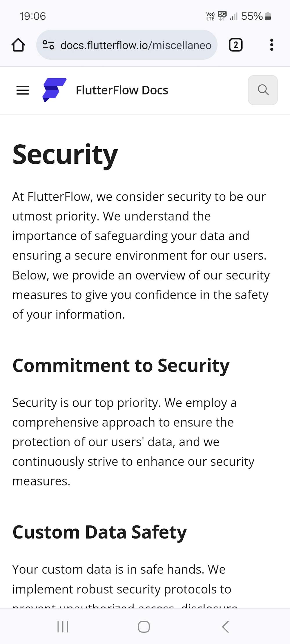Open Chrome's three-dot overflow menu

click(271, 45)
